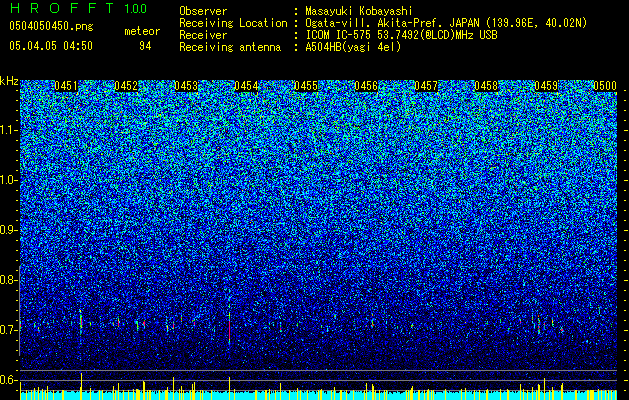Click the 0455 time marker
This screenshot has height=400, width=629.
306,86
